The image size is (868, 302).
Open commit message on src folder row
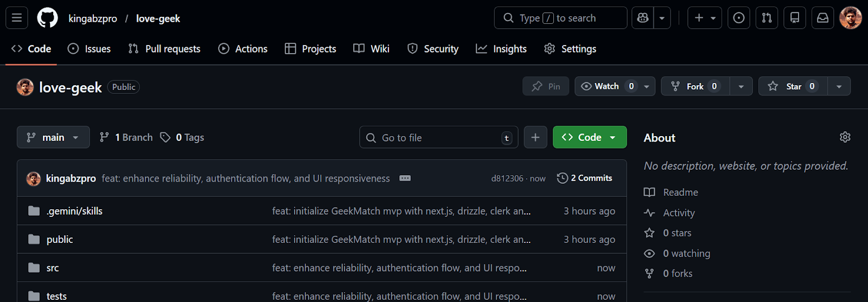point(399,268)
